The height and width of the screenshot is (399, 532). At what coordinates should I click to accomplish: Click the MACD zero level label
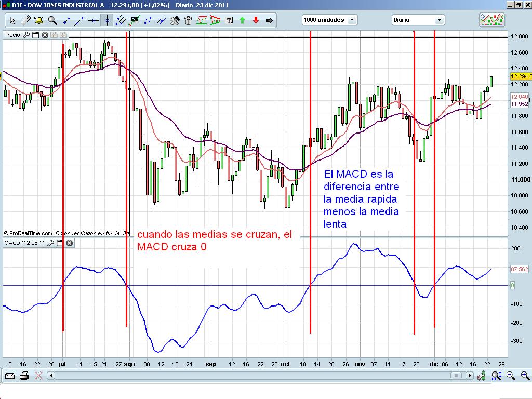coord(512,285)
